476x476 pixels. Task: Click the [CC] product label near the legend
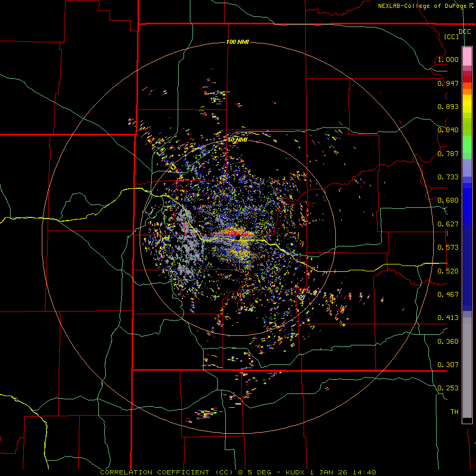451,37
